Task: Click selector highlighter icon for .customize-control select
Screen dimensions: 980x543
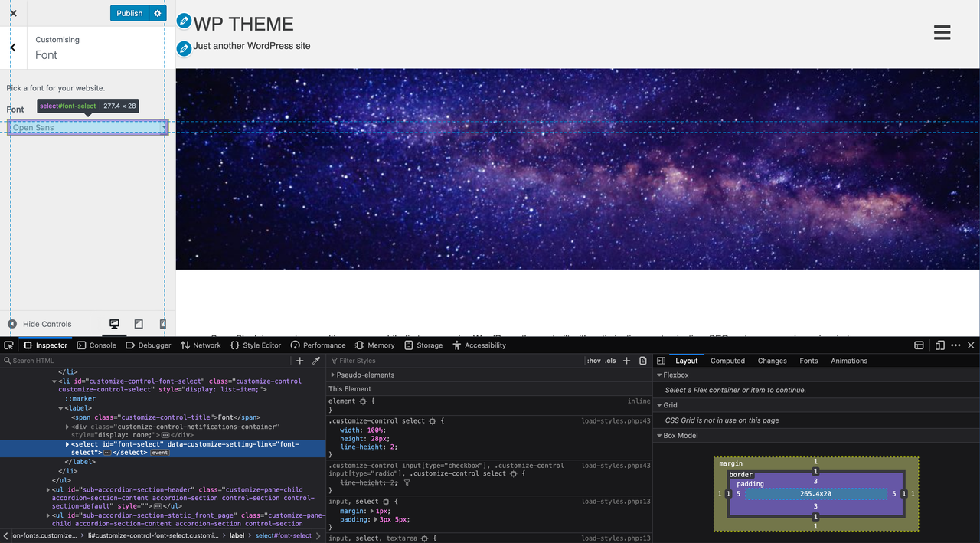Action: (x=432, y=421)
